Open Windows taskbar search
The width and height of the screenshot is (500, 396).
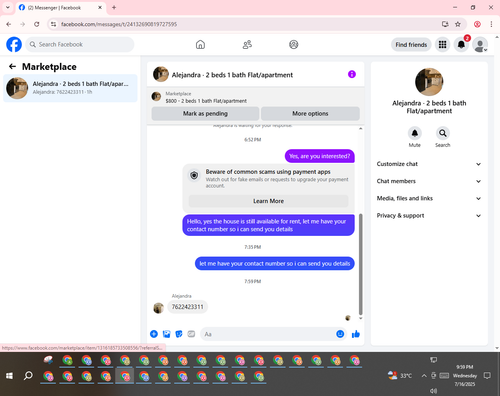tap(28, 376)
